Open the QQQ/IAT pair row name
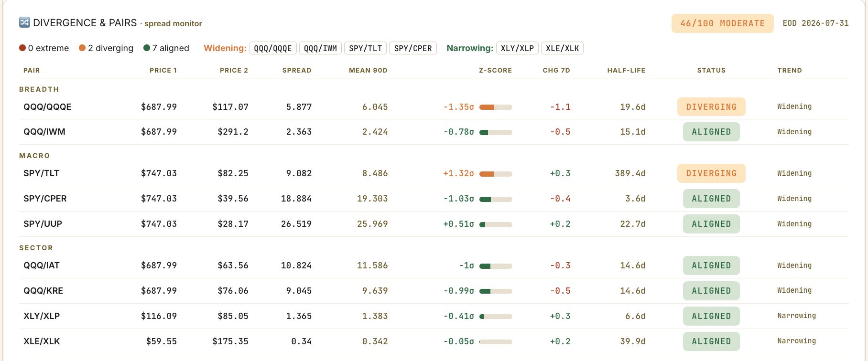This screenshot has height=361, width=868. (42, 265)
